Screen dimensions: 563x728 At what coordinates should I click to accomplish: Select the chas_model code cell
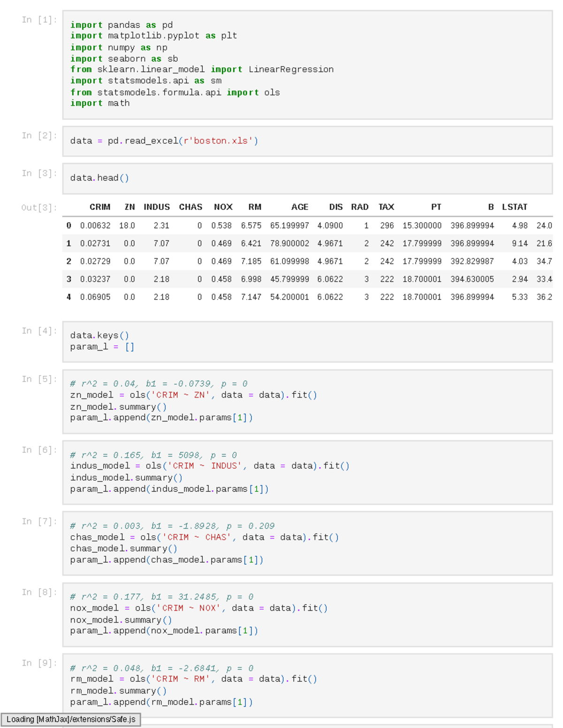click(307, 543)
